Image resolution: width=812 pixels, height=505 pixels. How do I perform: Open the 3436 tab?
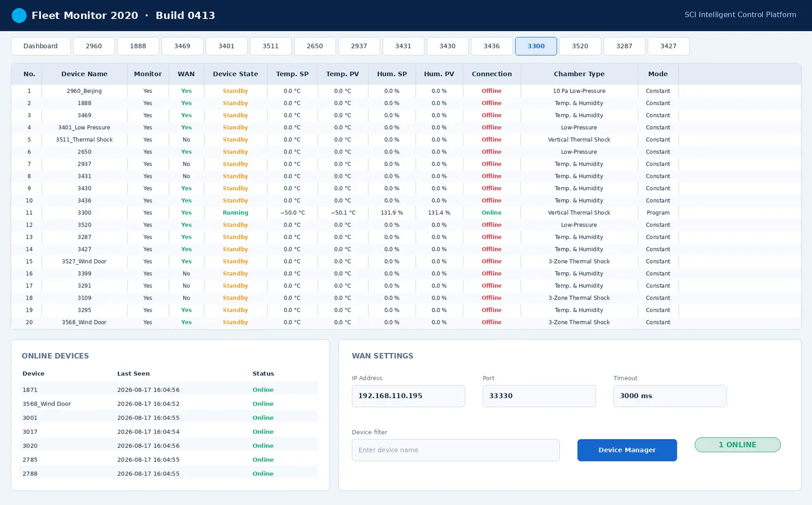pyautogui.click(x=491, y=46)
